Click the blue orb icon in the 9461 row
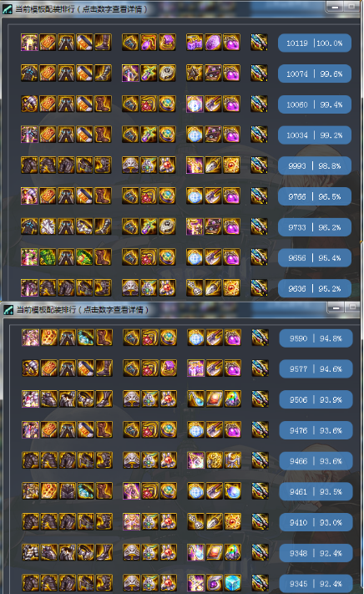Image resolution: width=364 pixels, height=594 pixels. pos(233,491)
